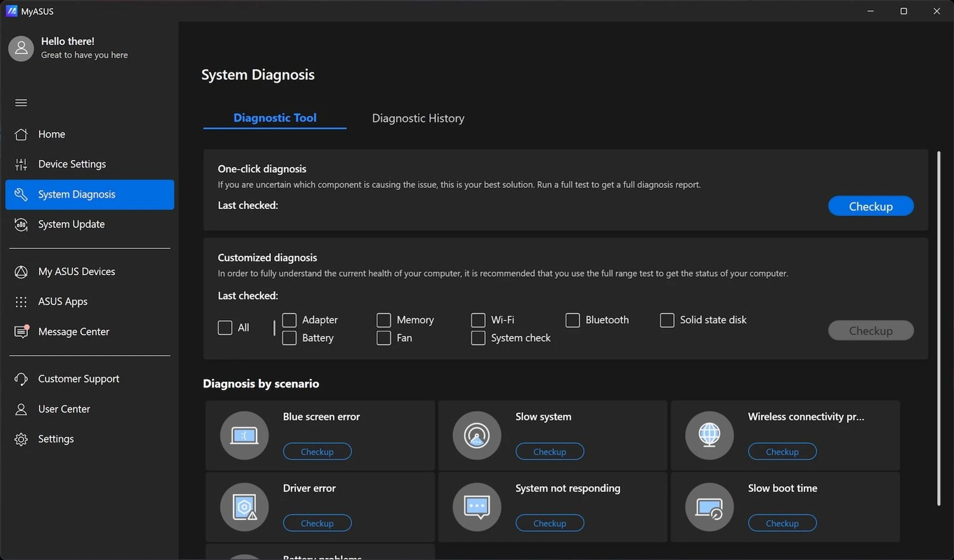Screen dimensions: 954x560
Task: Click the vertical scrollbar on the right
Action: (x=939, y=328)
